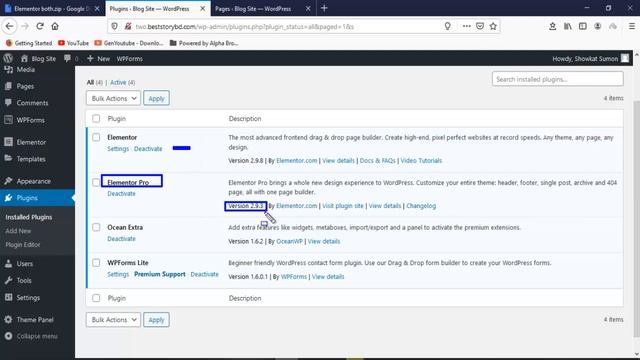
Task: Tick the Elementor plugin checkbox
Action: (96, 137)
